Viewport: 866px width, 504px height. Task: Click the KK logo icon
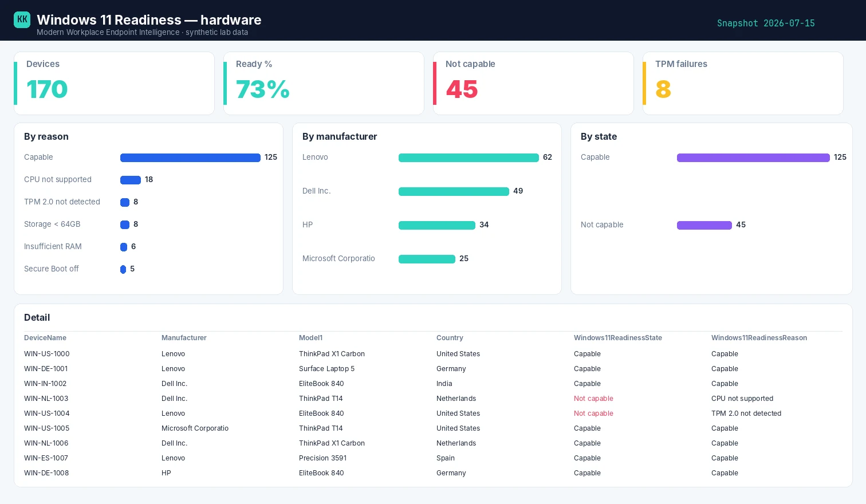pos(22,19)
